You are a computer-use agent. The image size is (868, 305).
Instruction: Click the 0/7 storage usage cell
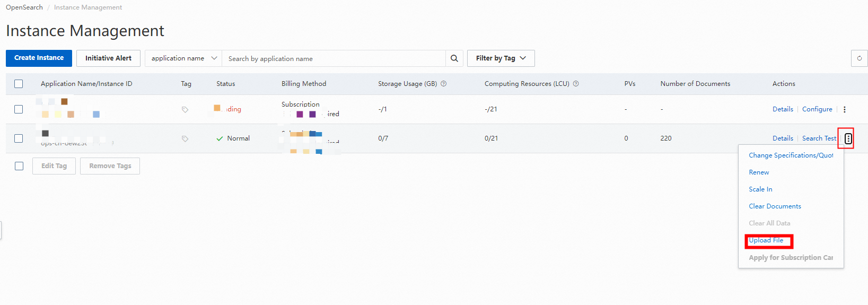tap(383, 138)
